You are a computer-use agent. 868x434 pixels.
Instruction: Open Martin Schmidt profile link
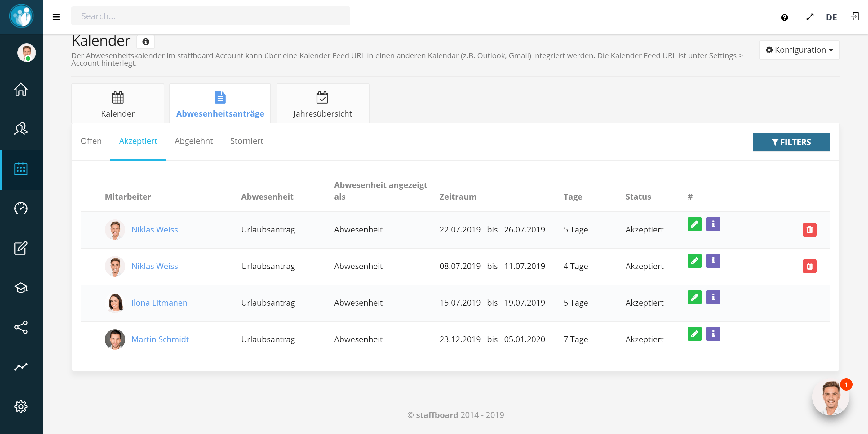(160, 339)
